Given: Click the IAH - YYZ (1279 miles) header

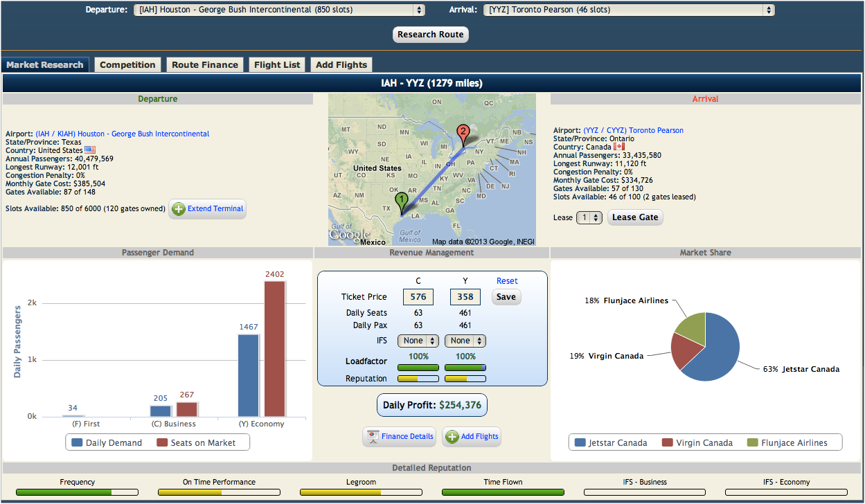Looking at the screenshot, I should tap(431, 83).
